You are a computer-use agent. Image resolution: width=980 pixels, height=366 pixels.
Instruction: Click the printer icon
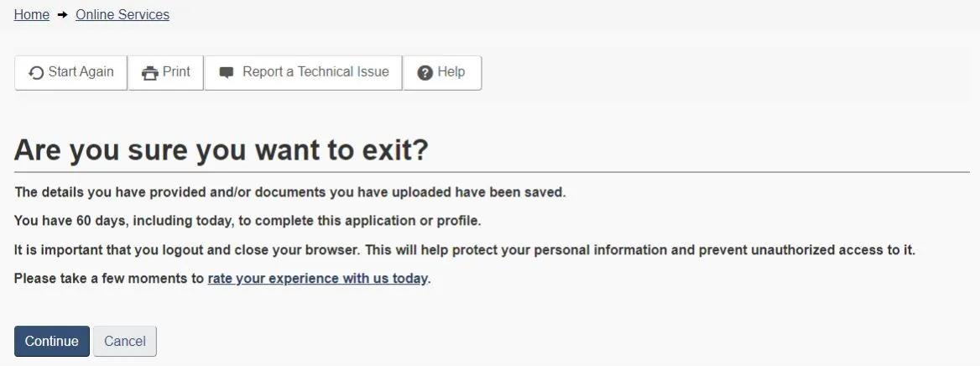150,73
